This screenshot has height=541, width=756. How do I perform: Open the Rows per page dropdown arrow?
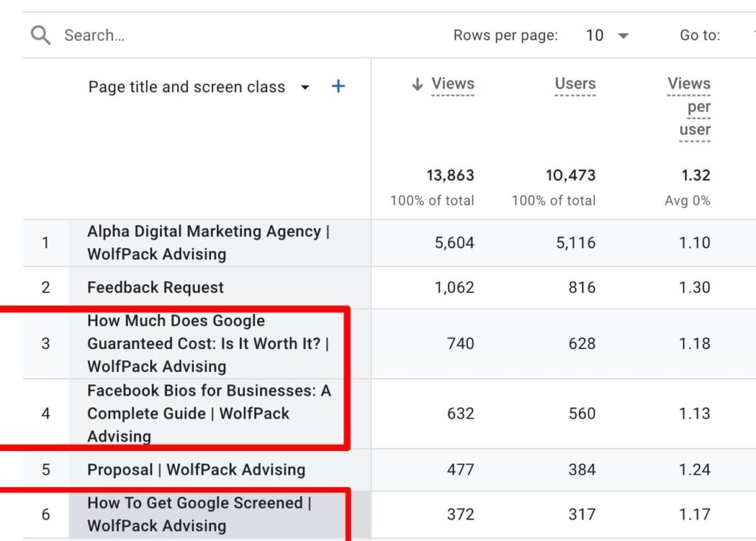[x=623, y=35]
